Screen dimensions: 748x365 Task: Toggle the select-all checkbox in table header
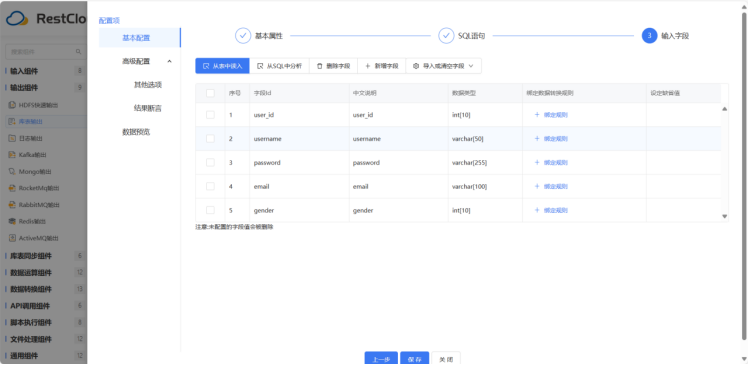click(210, 93)
